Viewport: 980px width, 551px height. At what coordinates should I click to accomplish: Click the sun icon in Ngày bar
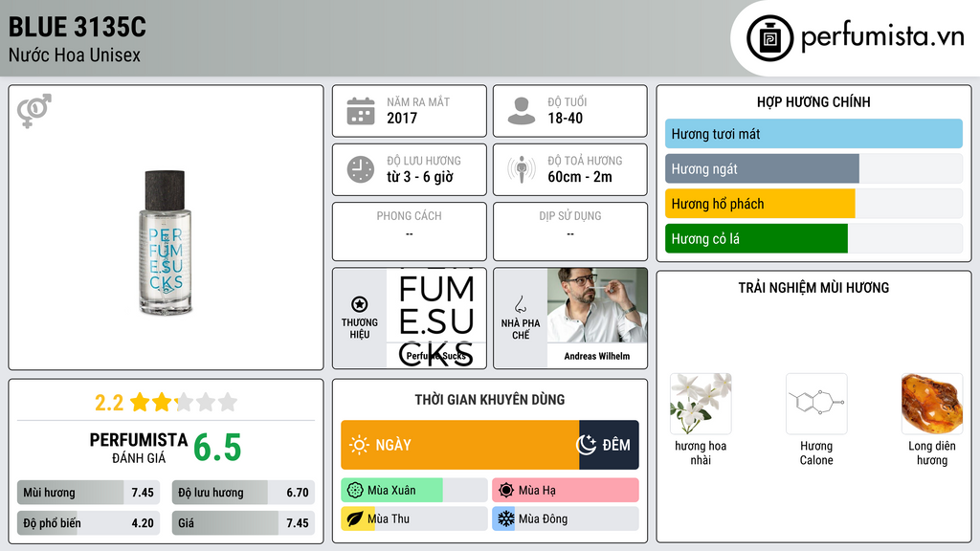click(360, 445)
